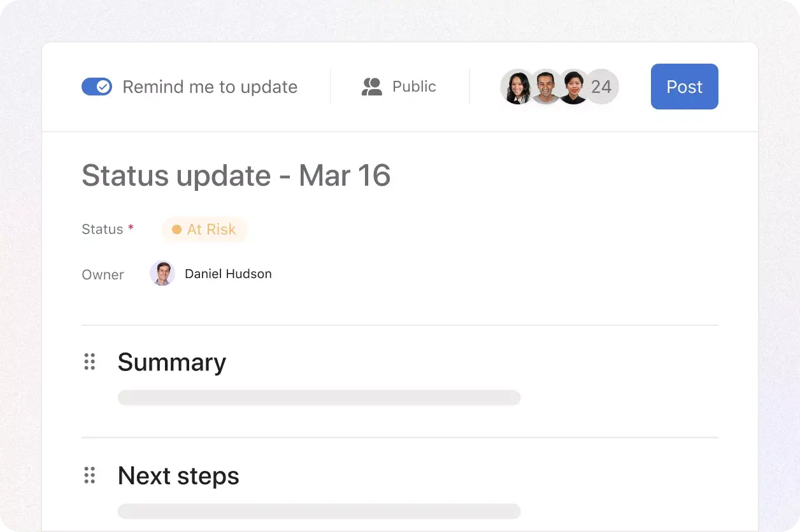Click the Status update title to edit it
Image resolution: width=800 pixels, height=532 pixels.
coord(236,176)
